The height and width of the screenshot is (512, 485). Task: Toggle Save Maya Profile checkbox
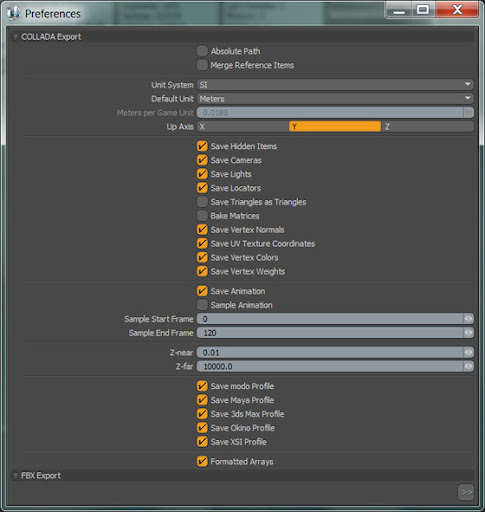[202, 400]
